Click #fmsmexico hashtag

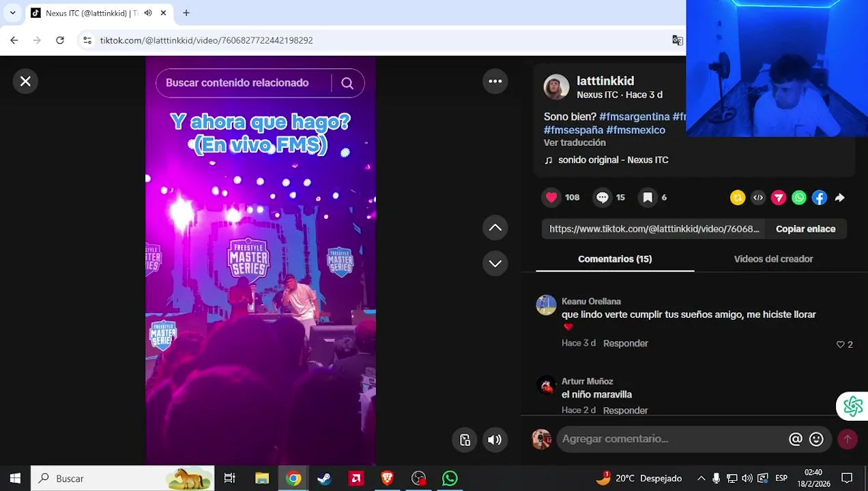pos(635,130)
